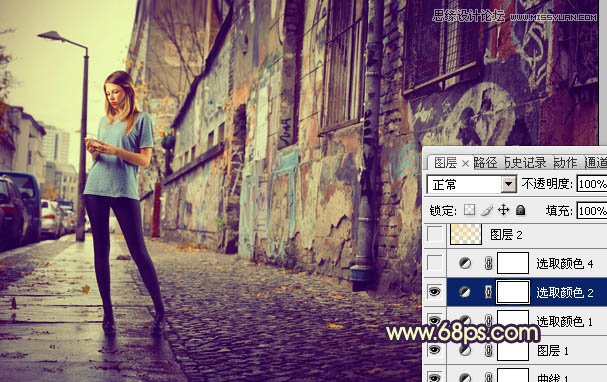Select the layer named 选取颜色 1
The image size is (607, 382).
coord(564,321)
